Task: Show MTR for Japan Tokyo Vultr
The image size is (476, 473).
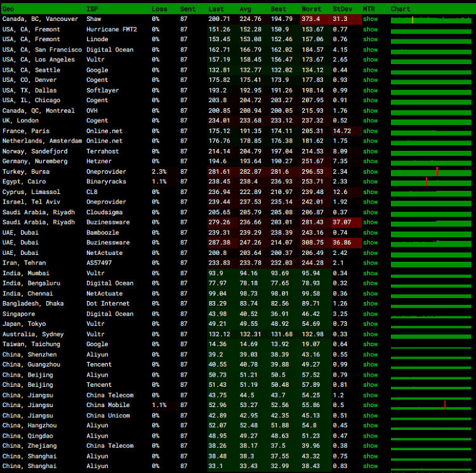Action: coord(371,323)
